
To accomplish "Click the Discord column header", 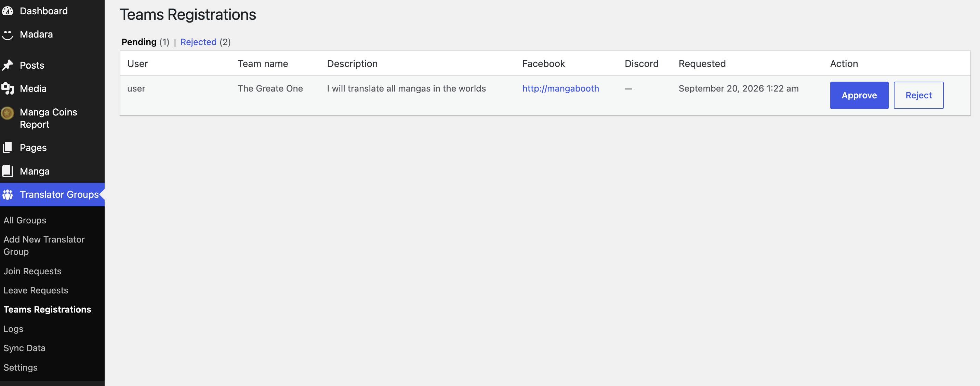I will [x=641, y=64].
